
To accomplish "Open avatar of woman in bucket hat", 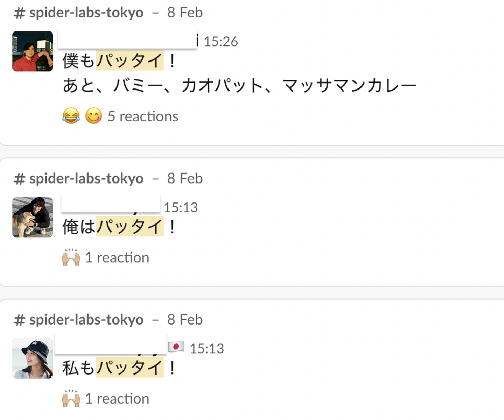I will point(33,358).
